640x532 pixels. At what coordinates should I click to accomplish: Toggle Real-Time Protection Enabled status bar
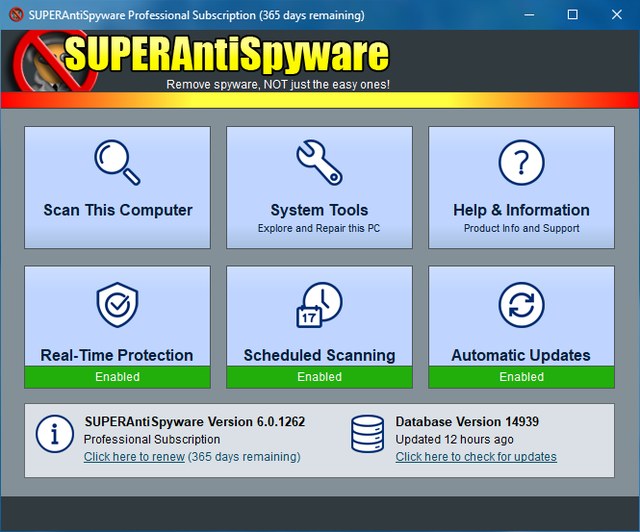click(117, 377)
